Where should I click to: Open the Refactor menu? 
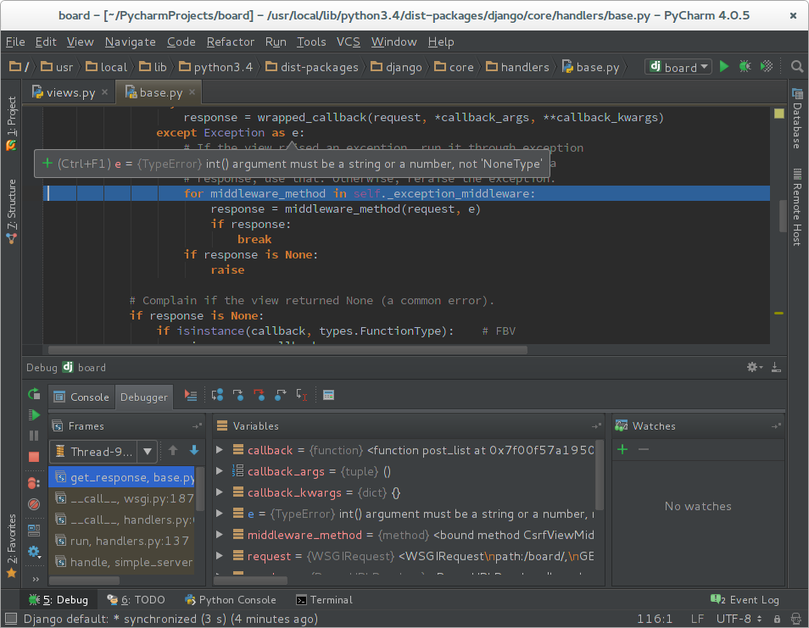tap(230, 42)
